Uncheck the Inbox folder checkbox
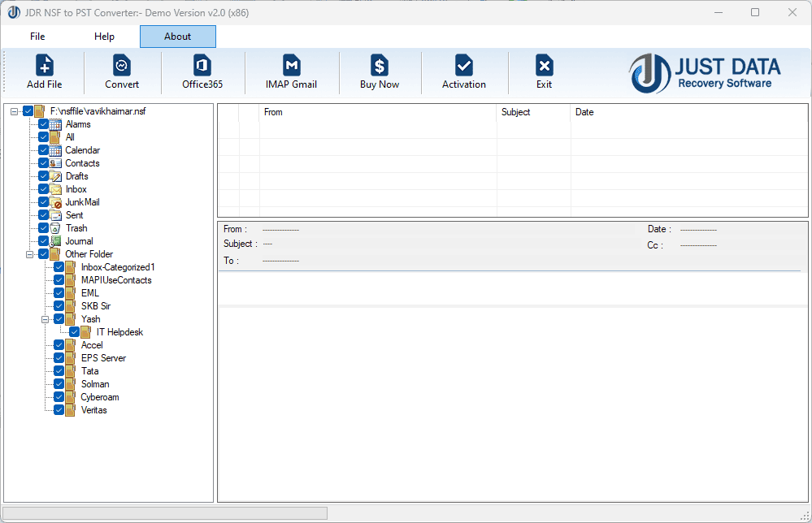 tap(43, 188)
